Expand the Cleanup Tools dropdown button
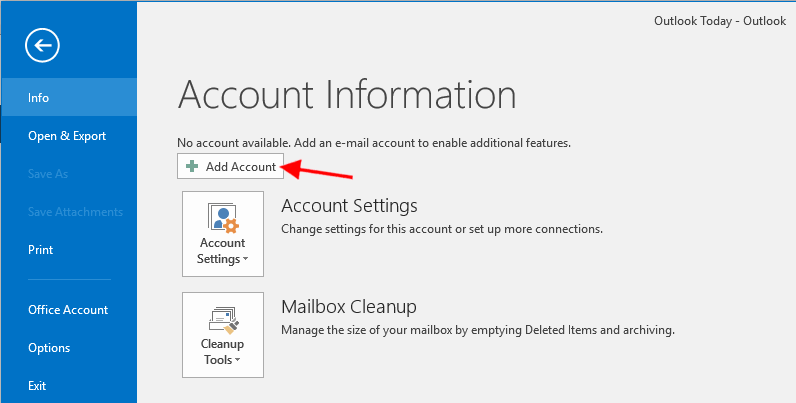Image resolution: width=796 pixels, height=403 pixels. [x=223, y=335]
